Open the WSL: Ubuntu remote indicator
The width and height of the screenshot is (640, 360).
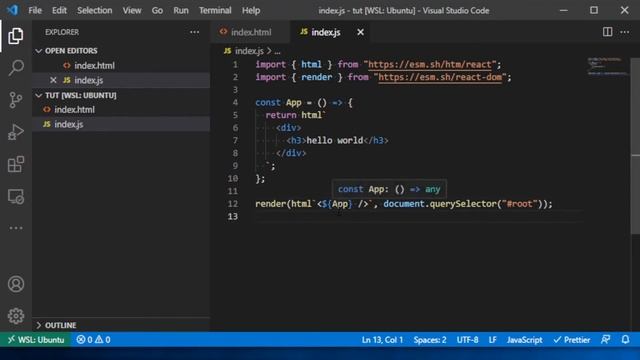point(36,340)
